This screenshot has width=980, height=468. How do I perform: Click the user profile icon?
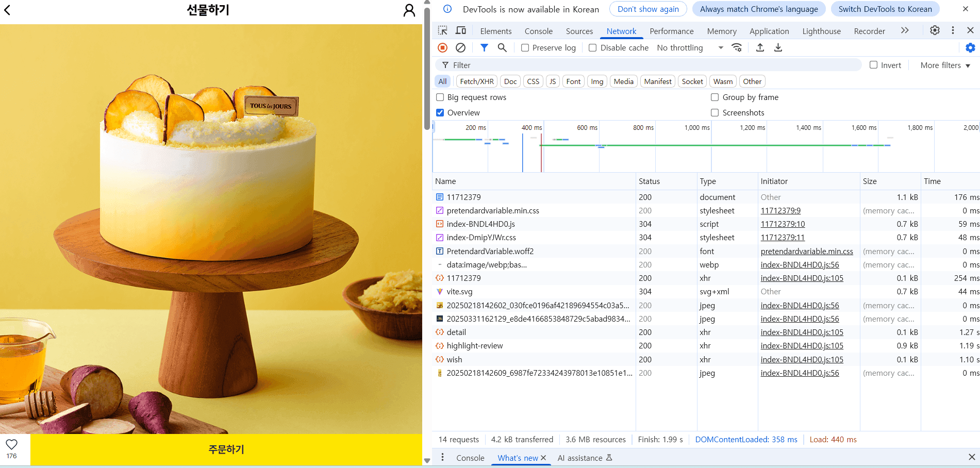(x=409, y=10)
